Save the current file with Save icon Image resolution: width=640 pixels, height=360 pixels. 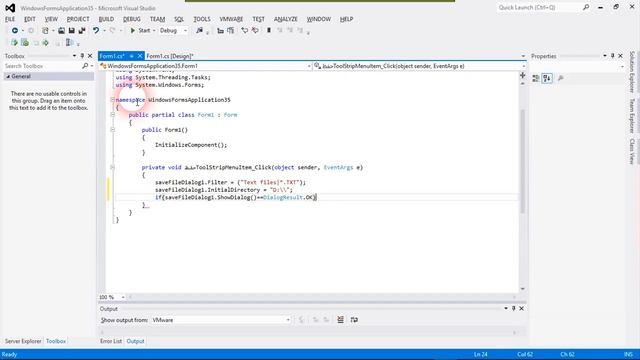tap(71, 31)
